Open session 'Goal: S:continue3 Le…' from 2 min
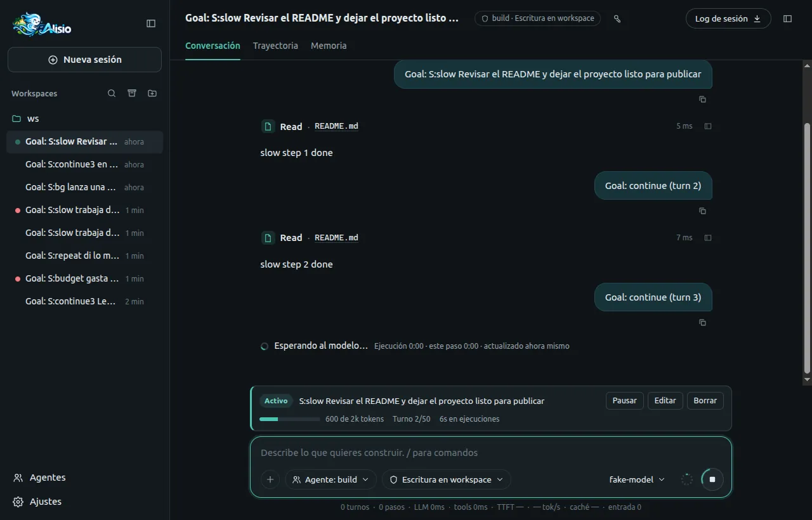Screen dimensions: 812x520 point(84,302)
